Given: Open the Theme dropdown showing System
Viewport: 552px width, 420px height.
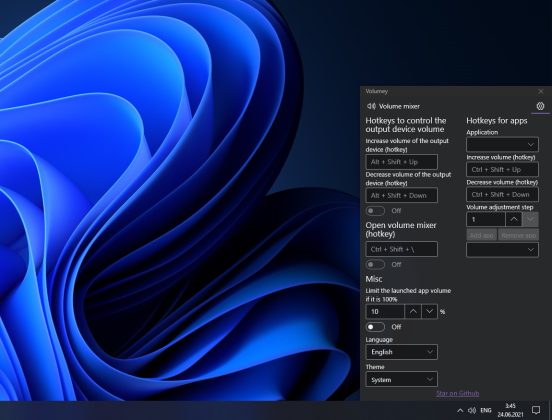Looking at the screenshot, I should point(401,380).
